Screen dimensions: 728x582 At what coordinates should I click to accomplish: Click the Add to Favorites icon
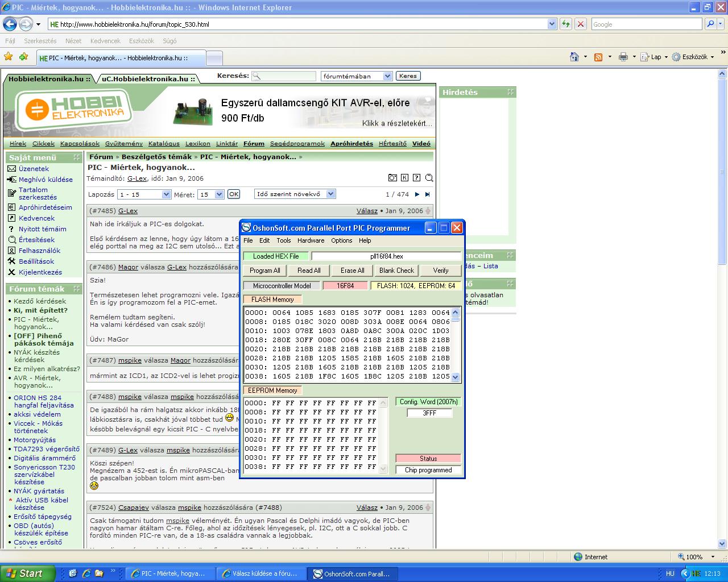(x=23, y=57)
